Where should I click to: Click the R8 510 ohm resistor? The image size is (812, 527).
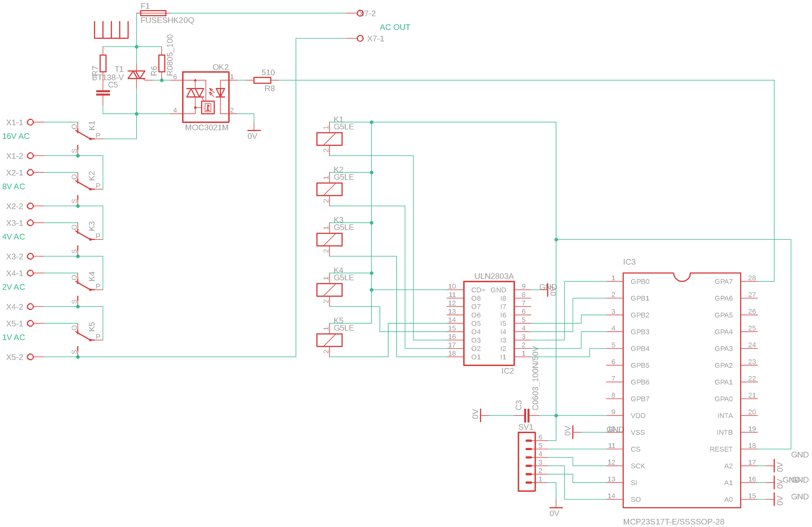pyautogui.click(x=262, y=80)
